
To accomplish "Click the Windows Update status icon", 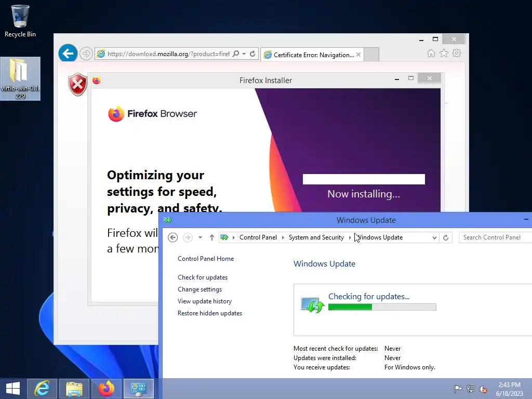I will point(312,304).
